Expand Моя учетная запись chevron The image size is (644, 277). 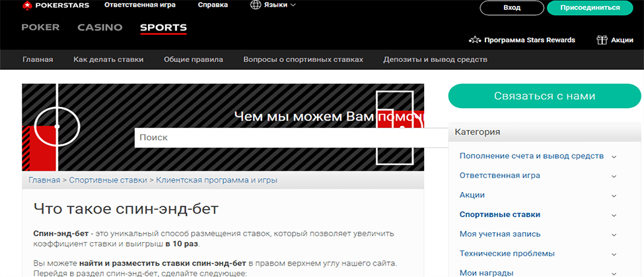(x=614, y=235)
